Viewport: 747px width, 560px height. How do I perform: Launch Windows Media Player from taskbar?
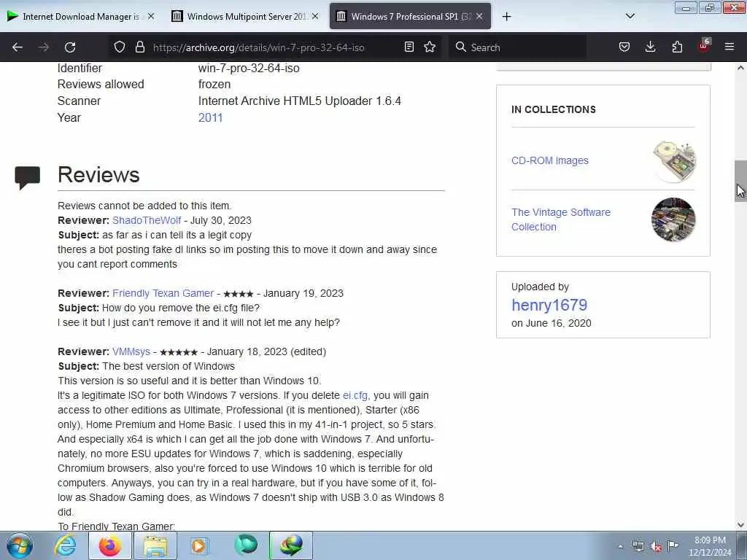point(200,545)
